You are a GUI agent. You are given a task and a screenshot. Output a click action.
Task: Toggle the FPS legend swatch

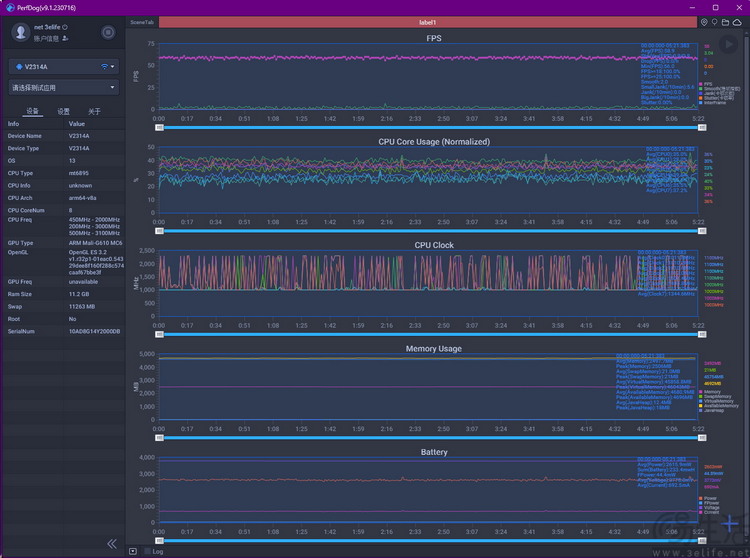701,84
